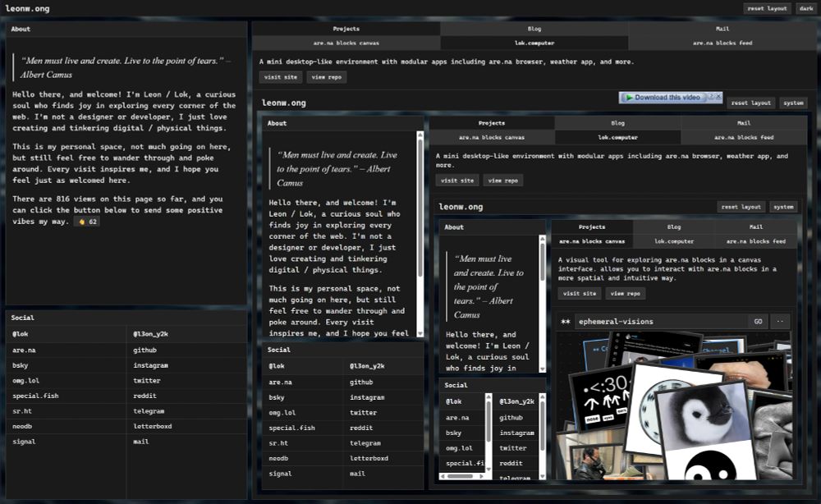Select lok.computer in the innermost nested page
The height and width of the screenshot is (504, 821).
(x=674, y=241)
